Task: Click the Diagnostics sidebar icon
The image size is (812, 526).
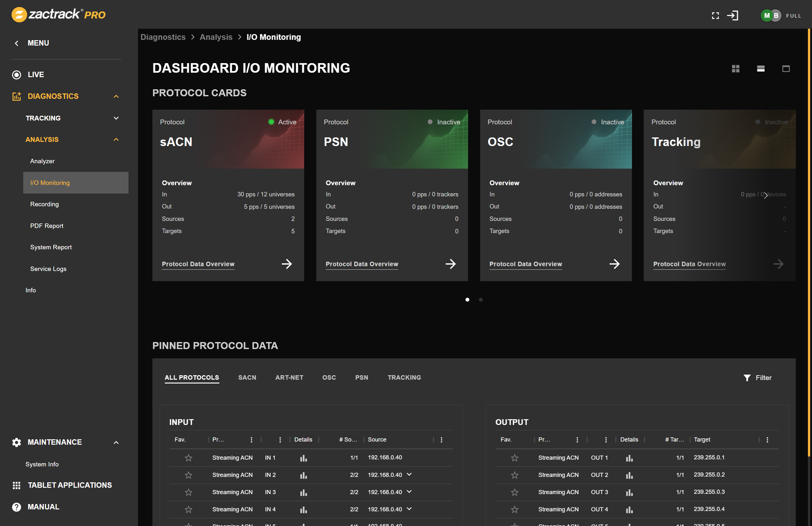Action: pyautogui.click(x=16, y=96)
